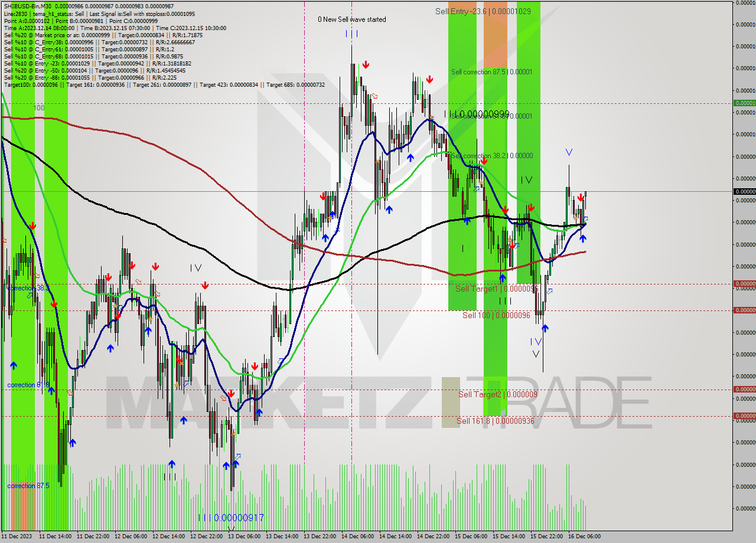Click '16 Dec 06:00' on the time axis

pyautogui.click(x=584, y=537)
